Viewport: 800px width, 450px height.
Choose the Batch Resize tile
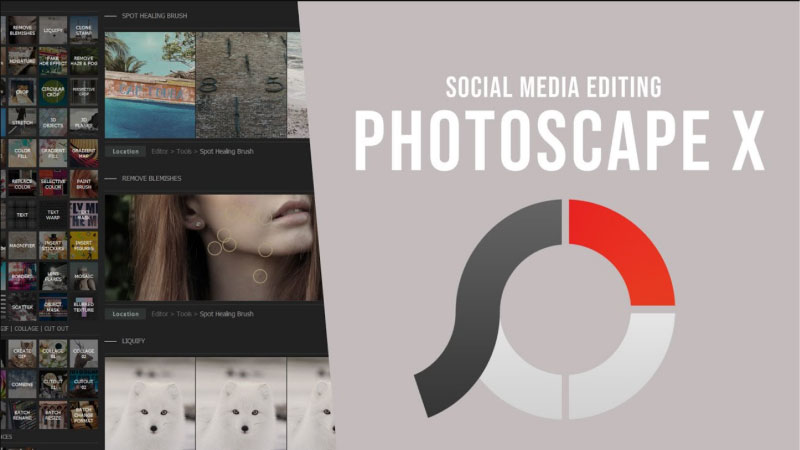(53, 415)
